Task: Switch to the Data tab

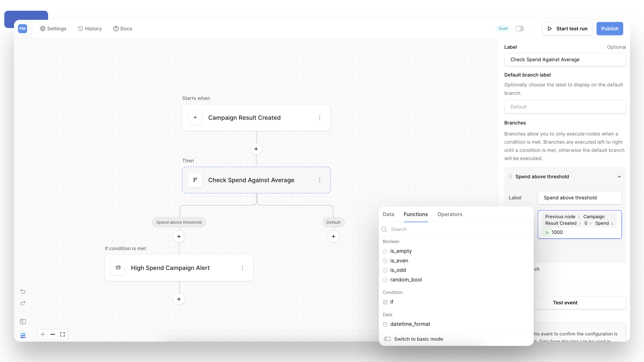Action: coord(388,214)
